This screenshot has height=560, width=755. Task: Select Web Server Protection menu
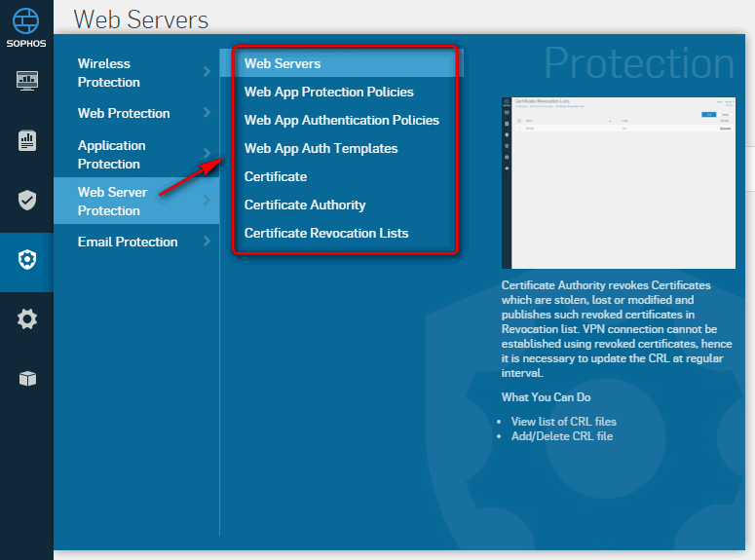[x=136, y=201]
